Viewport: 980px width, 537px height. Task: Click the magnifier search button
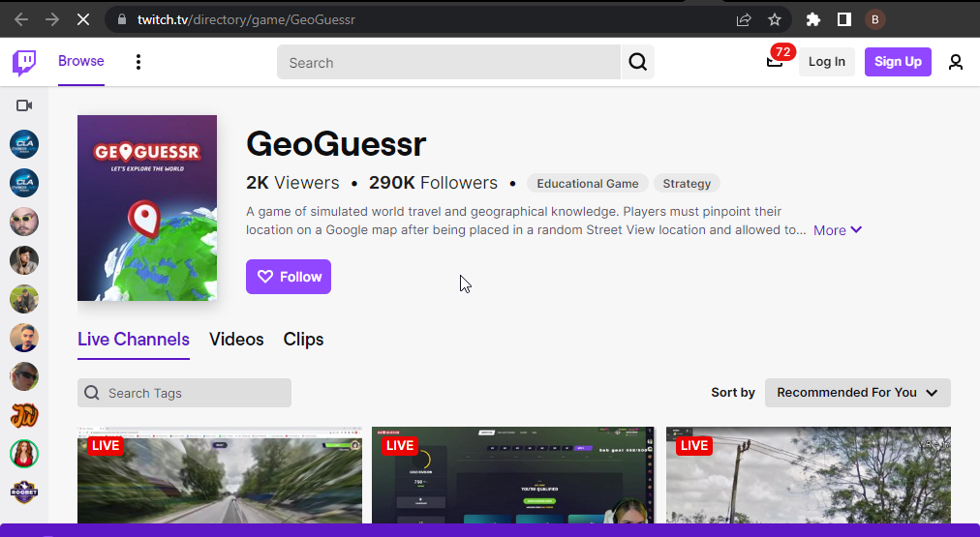[x=637, y=62]
